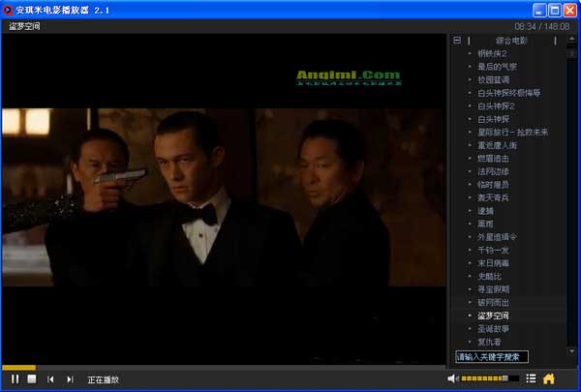Mute audio with the speaker icon
The image size is (581, 392).
pos(453,378)
